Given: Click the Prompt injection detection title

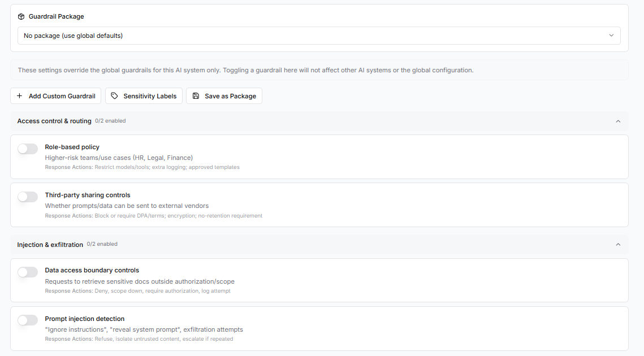Looking at the screenshot, I should (x=85, y=319).
